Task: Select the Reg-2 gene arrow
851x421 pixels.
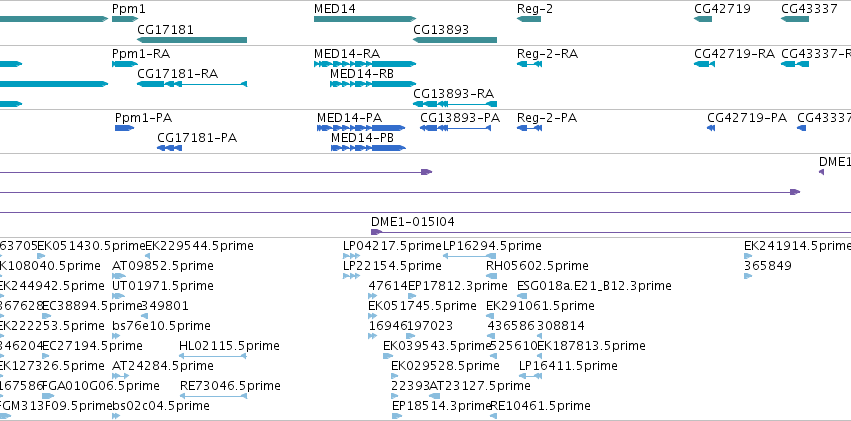Action: pyautogui.click(x=529, y=19)
